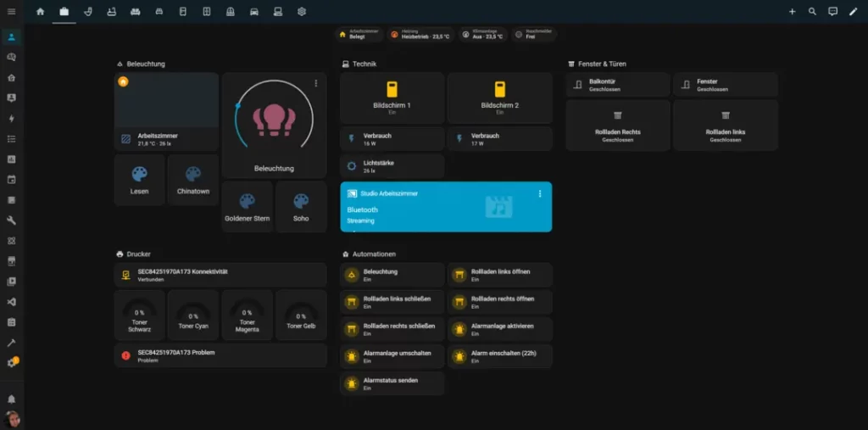The height and width of the screenshot is (430, 868).
Task: Open the hamburger sidebar menu
Action: pyautogui.click(x=12, y=12)
